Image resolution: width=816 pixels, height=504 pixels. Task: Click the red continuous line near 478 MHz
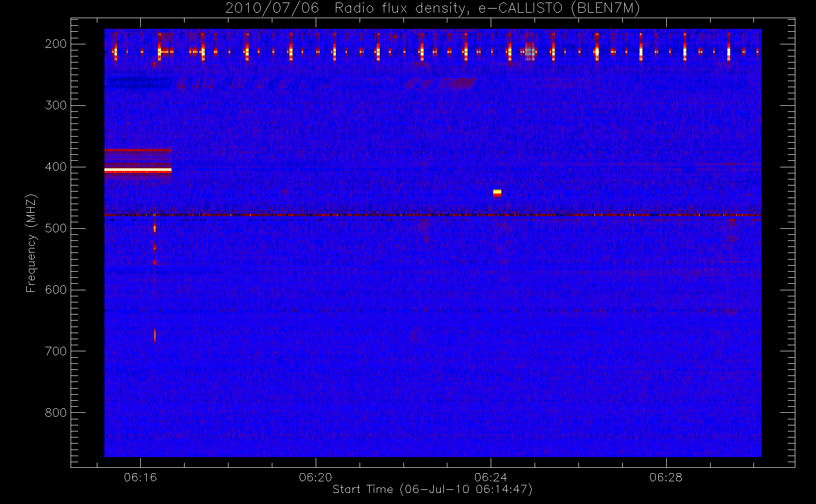tap(433, 215)
